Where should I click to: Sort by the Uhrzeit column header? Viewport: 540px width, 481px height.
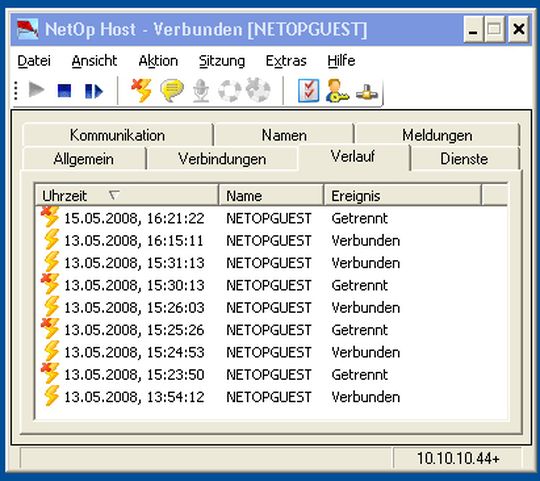tap(126, 196)
